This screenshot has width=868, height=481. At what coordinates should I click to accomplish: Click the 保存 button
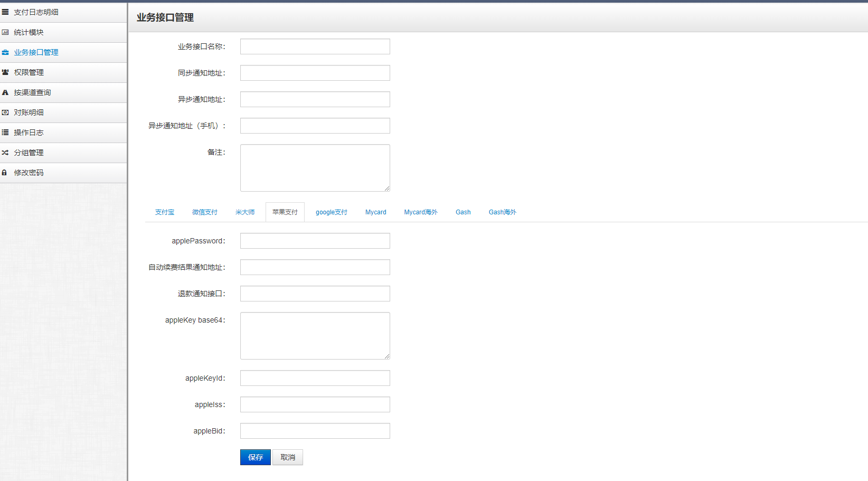tap(256, 457)
